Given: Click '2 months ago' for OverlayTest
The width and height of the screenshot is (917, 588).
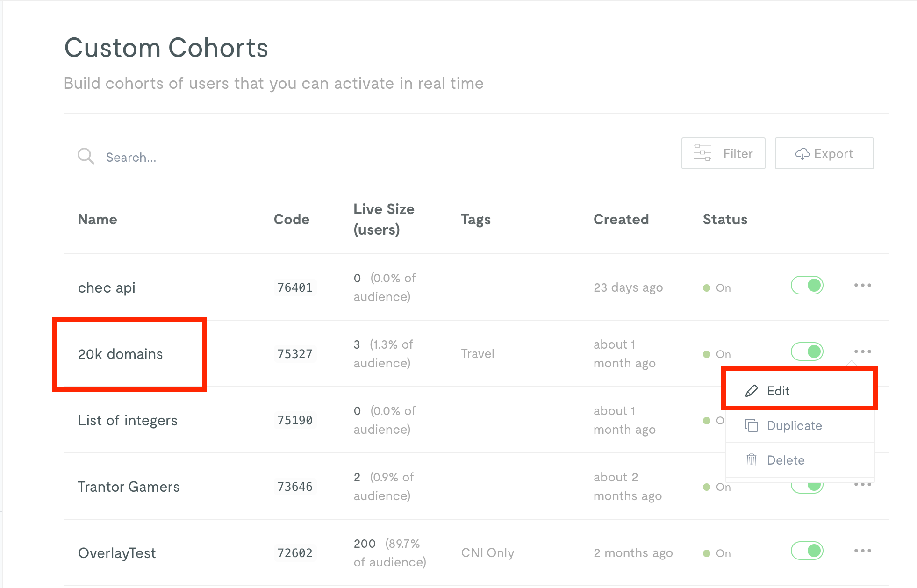Looking at the screenshot, I should (x=633, y=553).
